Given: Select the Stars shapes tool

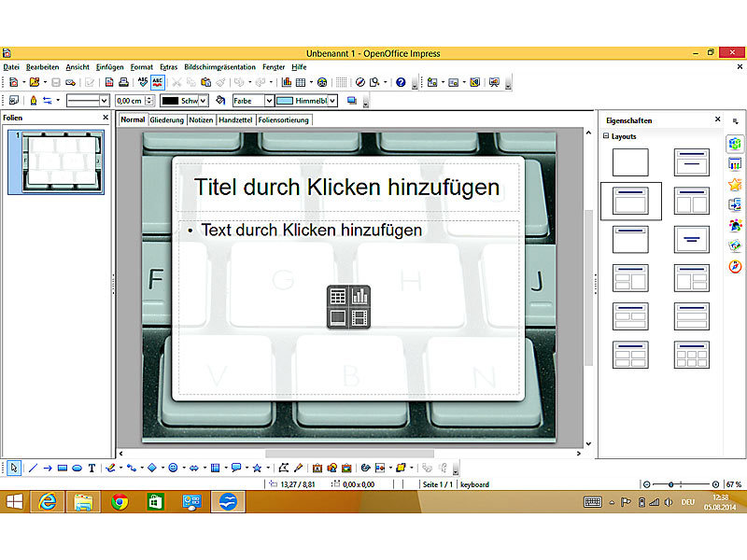Looking at the screenshot, I should point(258,469).
